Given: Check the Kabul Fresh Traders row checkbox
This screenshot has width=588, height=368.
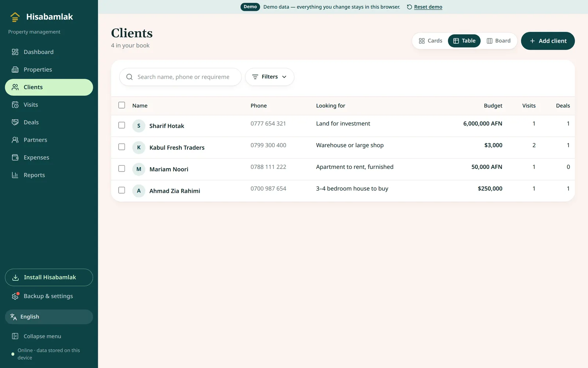Looking at the screenshot, I should [122, 147].
